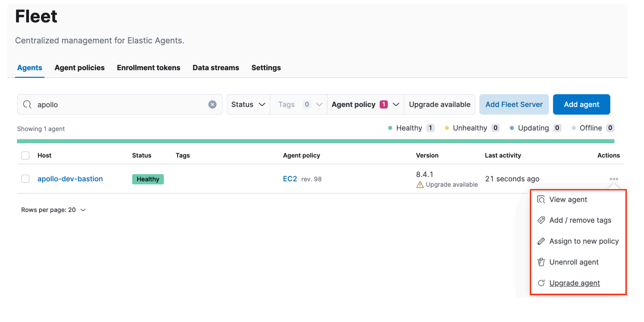Change Rows per page setting
Viewport: 644px width, 322px height.
[x=53, y=210]
